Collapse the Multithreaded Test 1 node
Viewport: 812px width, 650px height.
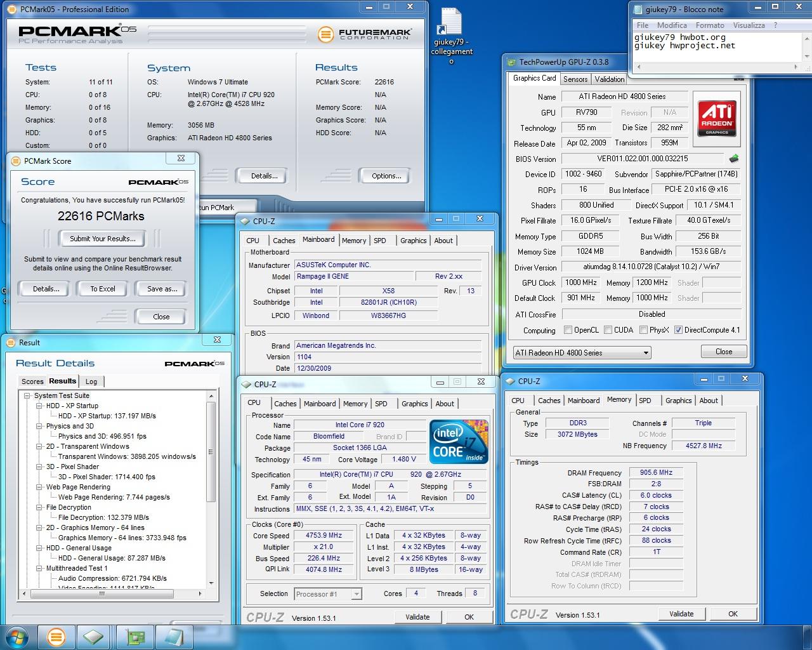pyautogui.click(x=39, y=568)
